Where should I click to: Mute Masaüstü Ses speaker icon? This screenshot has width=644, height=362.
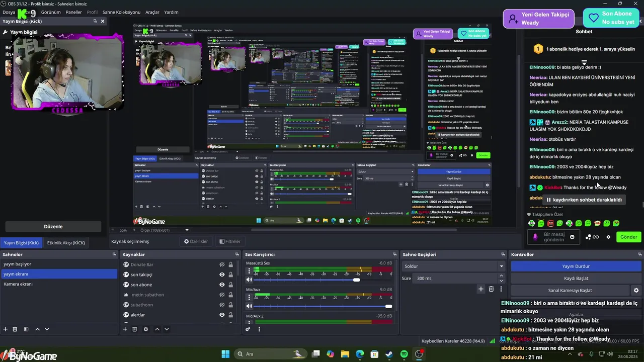[x=249, y=280]
